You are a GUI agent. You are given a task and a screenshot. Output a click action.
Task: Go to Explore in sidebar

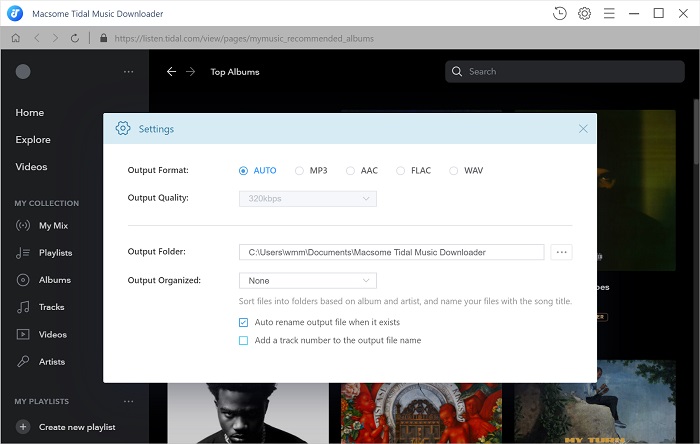pos(33,140)
